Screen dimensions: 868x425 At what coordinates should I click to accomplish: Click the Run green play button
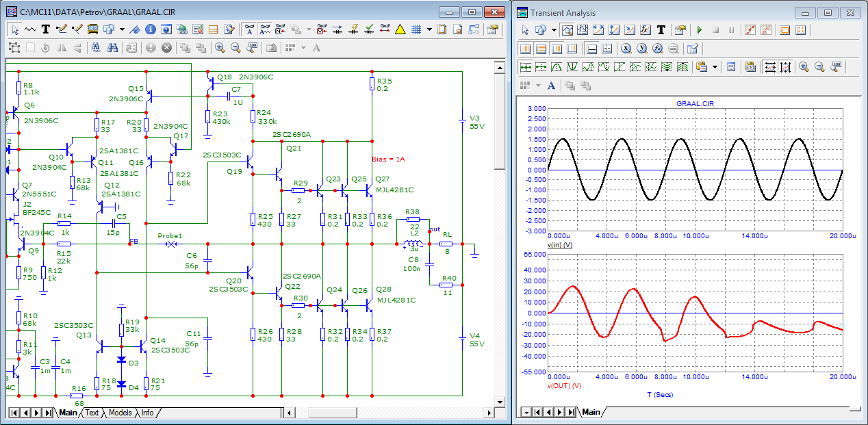699,30
